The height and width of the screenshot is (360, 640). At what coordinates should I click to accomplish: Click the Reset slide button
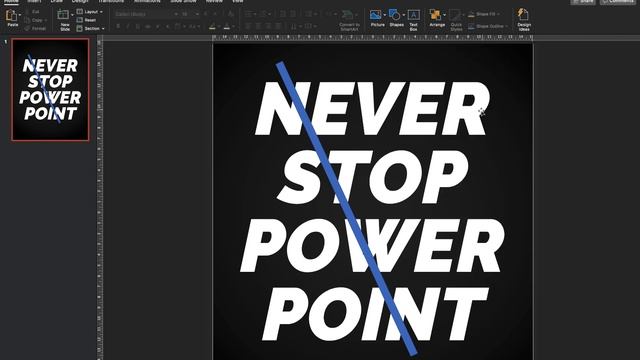[87, 20]
